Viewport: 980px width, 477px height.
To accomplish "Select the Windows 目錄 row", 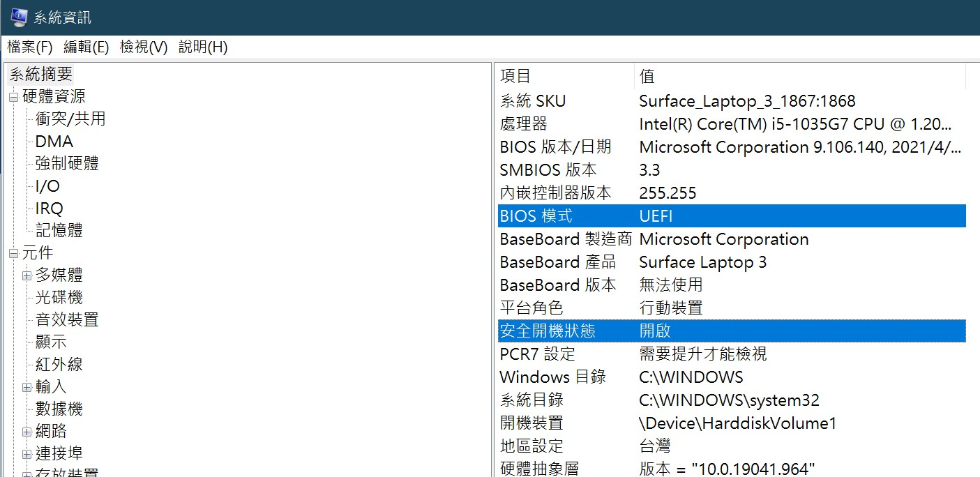I will pyautogui.click(x=732, y=377).
